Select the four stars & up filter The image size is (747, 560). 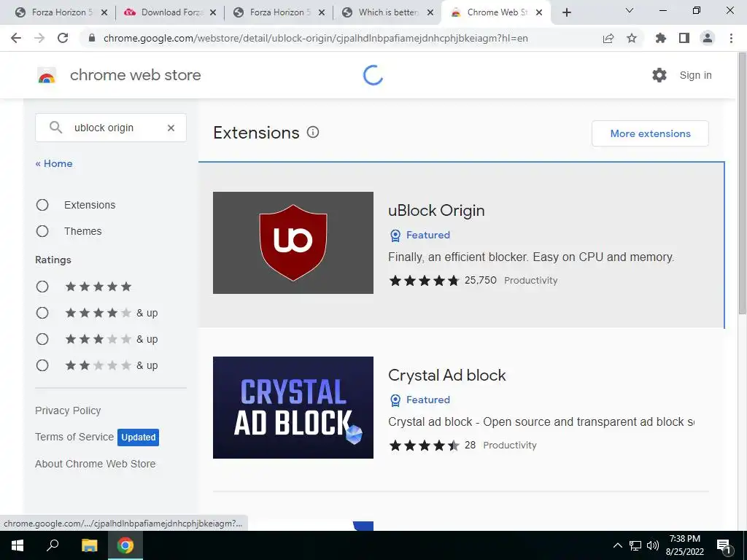tap(42, 313)
